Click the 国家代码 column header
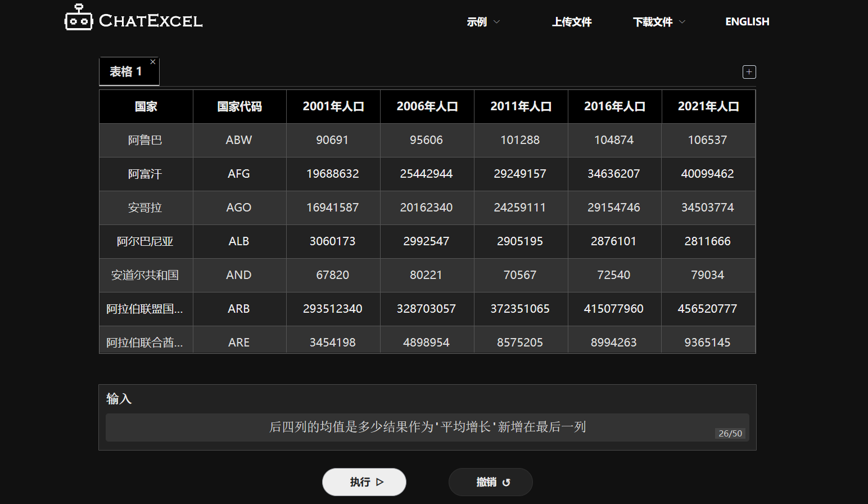Image resolution: width=868 pixels, height=504 pixels. point(239,106)
